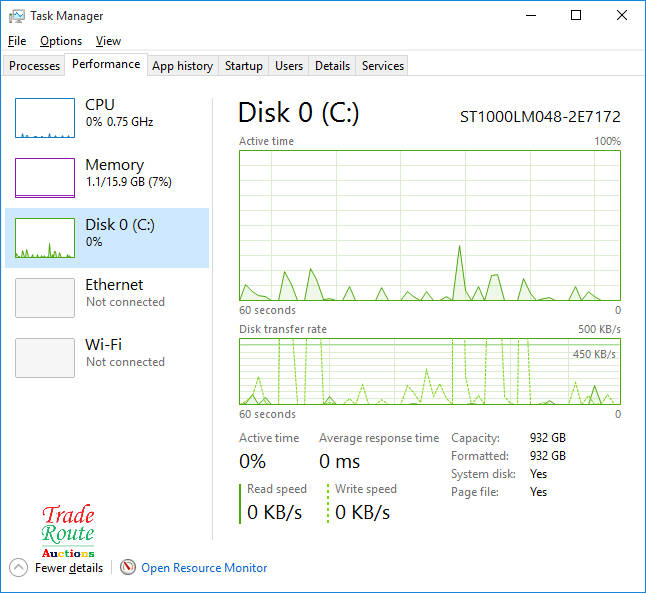Viewport: 646px width, 593px height.
Task: Select the Ethernet sidebar thumbnail
Action: point(45,298)
